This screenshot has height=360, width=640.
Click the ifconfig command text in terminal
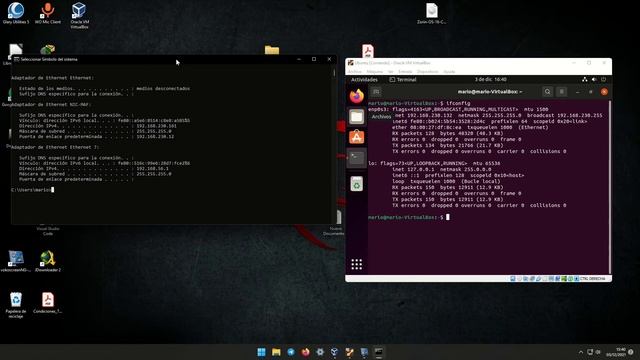(x=458, y=103)
